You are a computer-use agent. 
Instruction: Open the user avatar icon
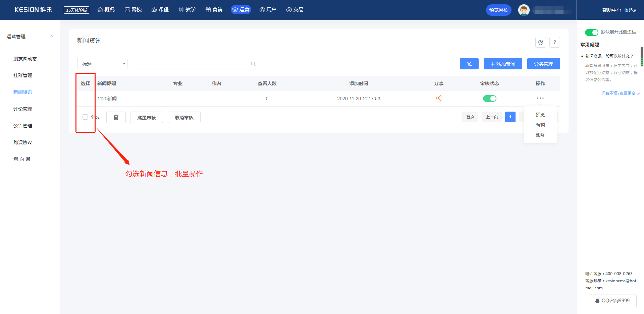pyautogui.click(x=524, y=10)
